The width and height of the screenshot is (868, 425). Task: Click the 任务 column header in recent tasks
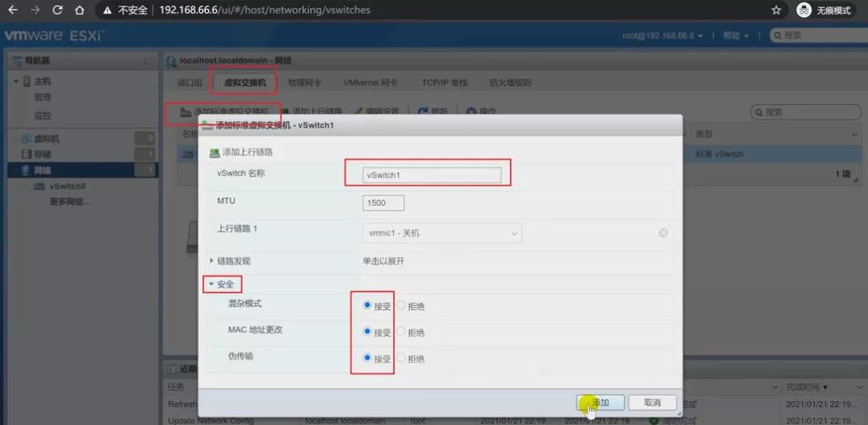[176, 386]
